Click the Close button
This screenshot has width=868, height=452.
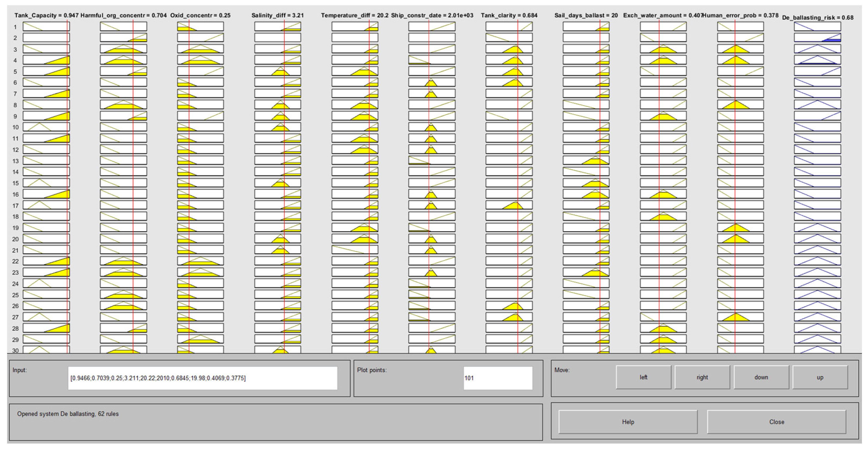coord(776,422)
